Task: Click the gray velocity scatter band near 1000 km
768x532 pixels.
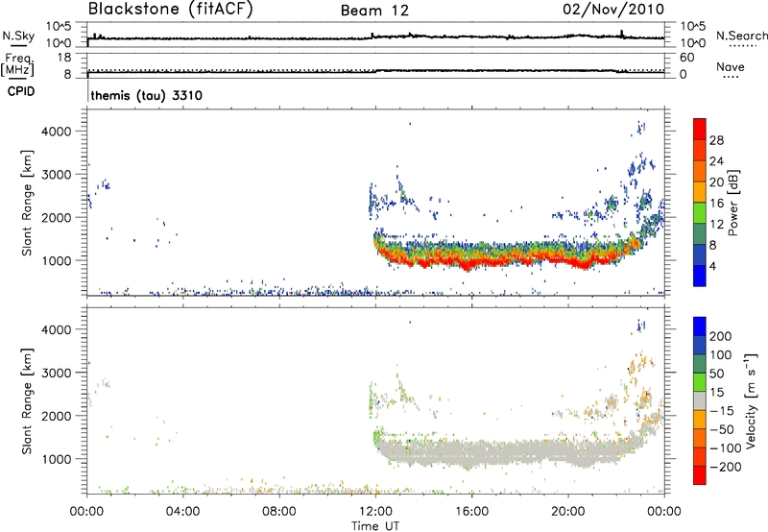Action: tap(499, 452)
